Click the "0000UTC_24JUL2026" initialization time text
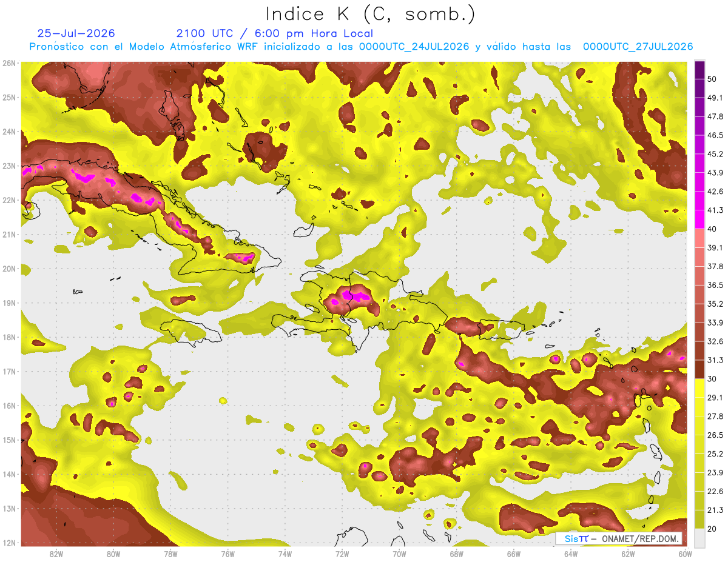Screen dimensions: 728x562 (x=414, y=47)
